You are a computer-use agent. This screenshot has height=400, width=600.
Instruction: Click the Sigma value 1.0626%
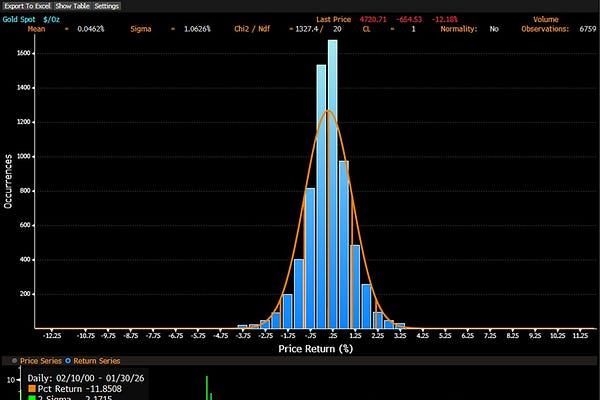197,29
